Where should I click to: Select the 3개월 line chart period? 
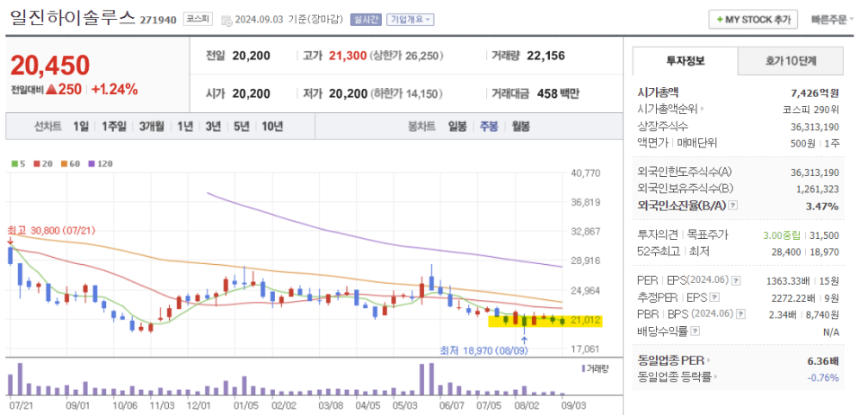[151, 126]
